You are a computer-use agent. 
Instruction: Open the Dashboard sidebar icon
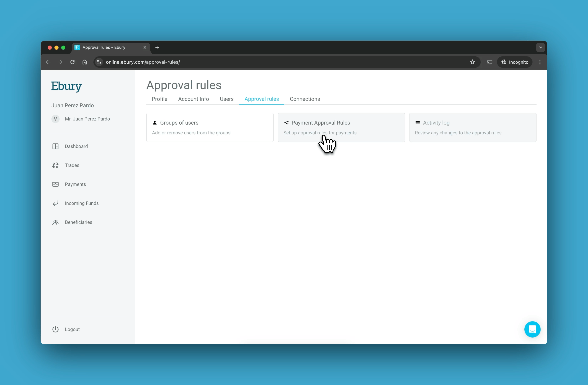tap(55, 146)
